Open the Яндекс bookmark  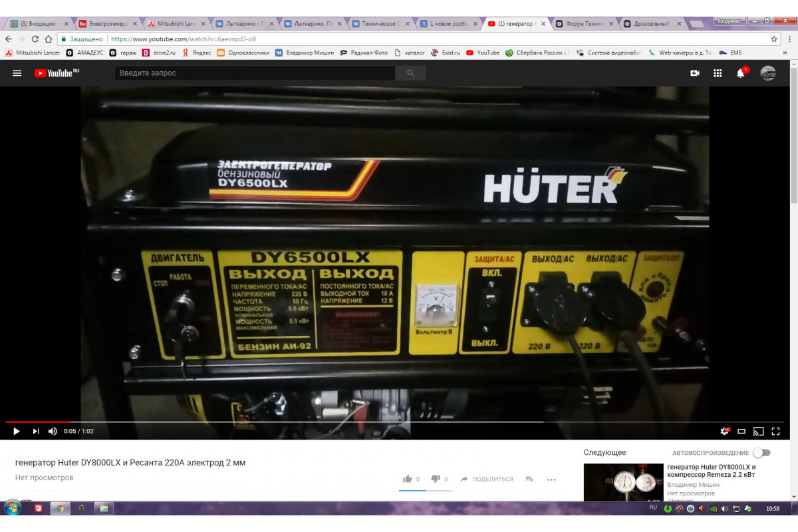pos(197,53)
